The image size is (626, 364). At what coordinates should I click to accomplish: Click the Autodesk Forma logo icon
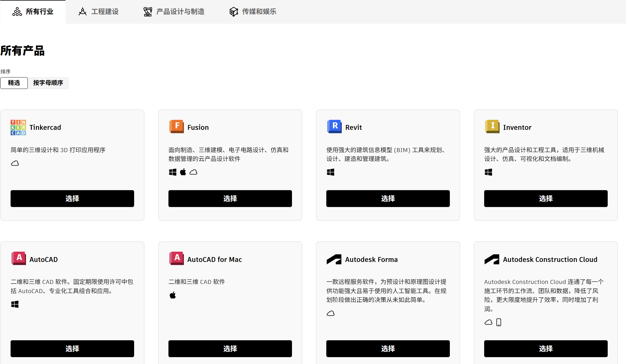334,259
